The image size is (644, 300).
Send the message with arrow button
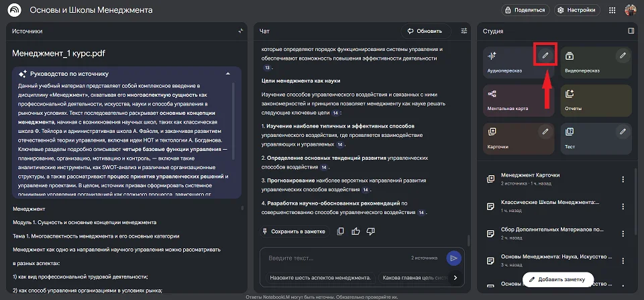[x=454, y=258]
